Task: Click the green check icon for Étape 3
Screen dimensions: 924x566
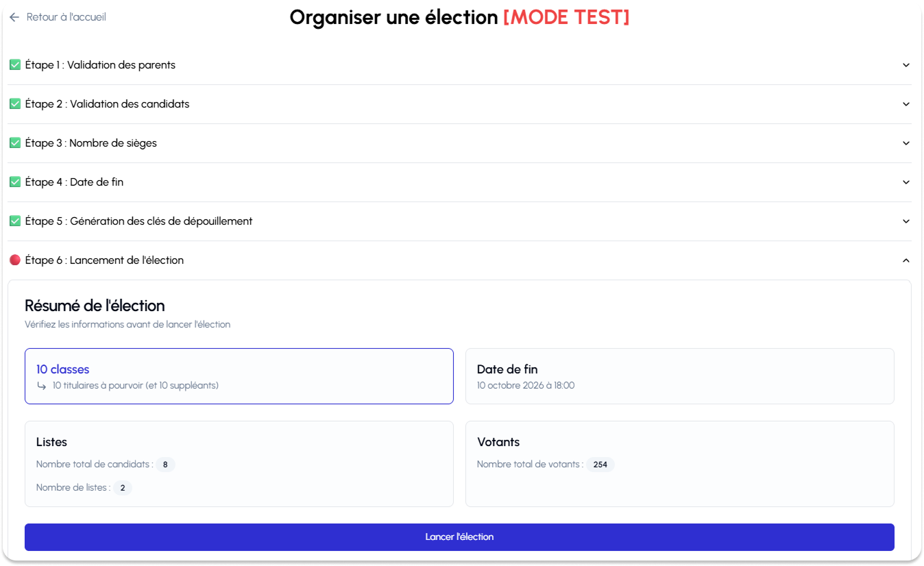Action: (15, 143)
